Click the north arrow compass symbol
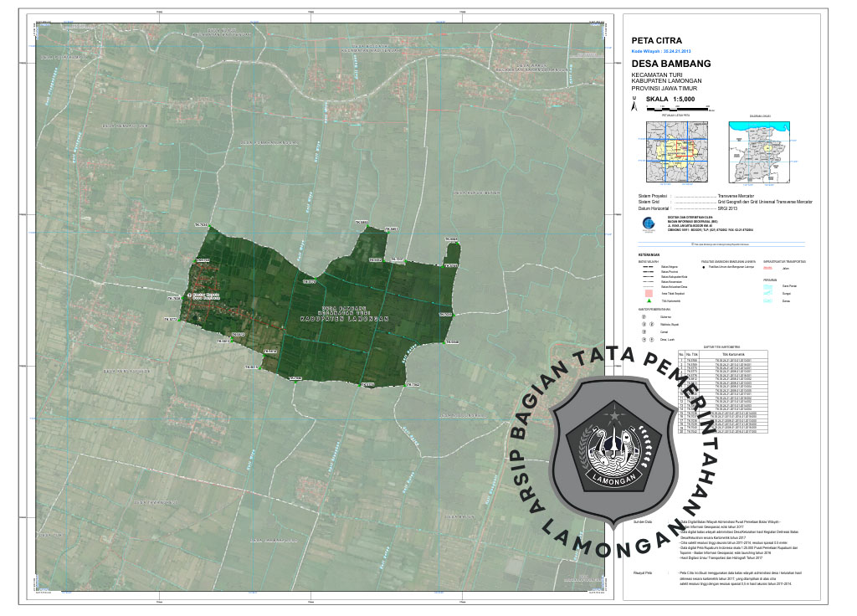857x616 pixels. click(635, 105)
